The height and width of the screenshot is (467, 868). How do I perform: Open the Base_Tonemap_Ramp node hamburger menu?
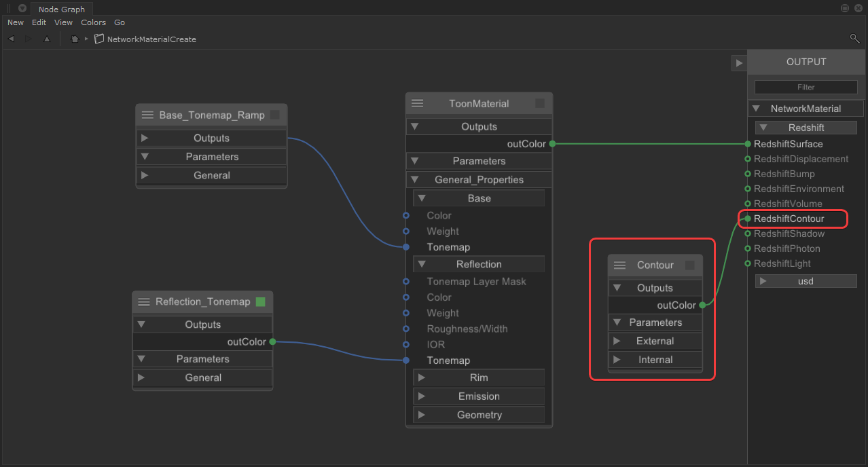click(147, 115)
